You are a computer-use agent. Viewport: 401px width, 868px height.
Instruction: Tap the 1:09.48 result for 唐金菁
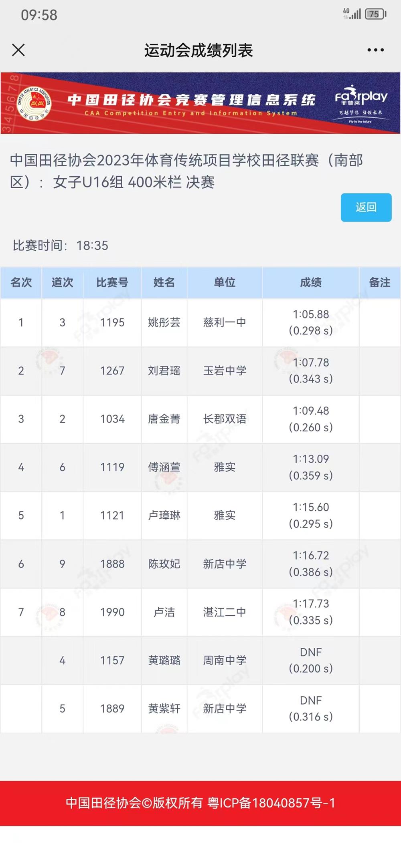click(x=311, y=411)
